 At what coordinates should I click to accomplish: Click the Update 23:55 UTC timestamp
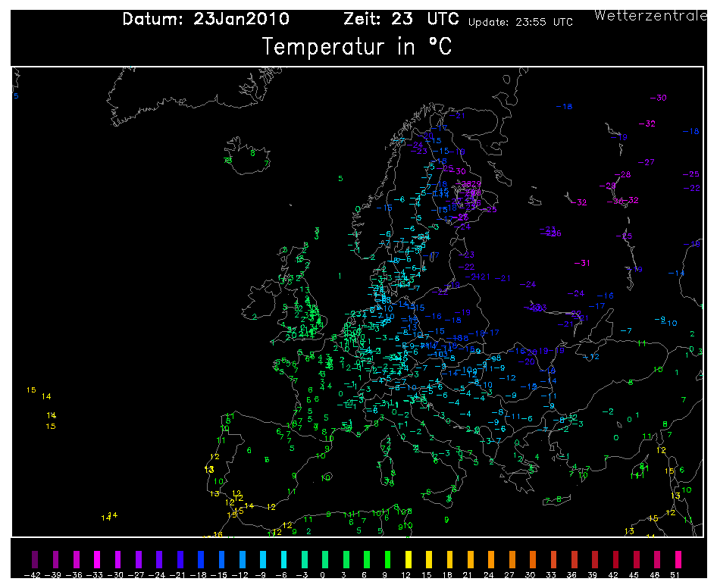click(x=520, y=23)
